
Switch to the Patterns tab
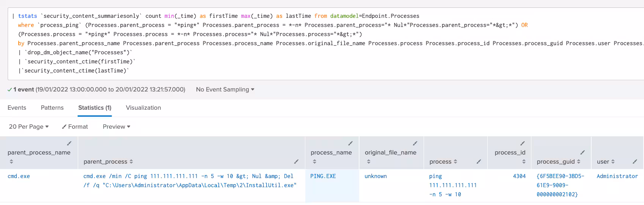tap(52, 108)
